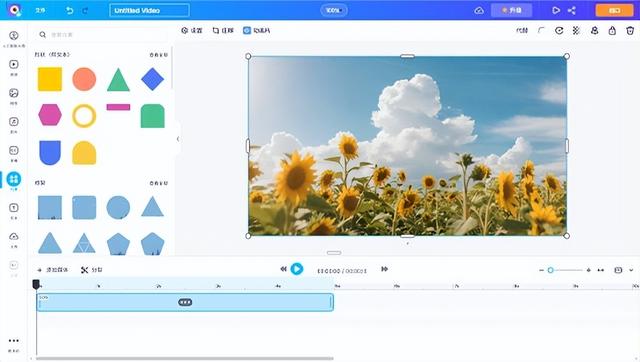Click the share icon in header

[x=571, y=10]
